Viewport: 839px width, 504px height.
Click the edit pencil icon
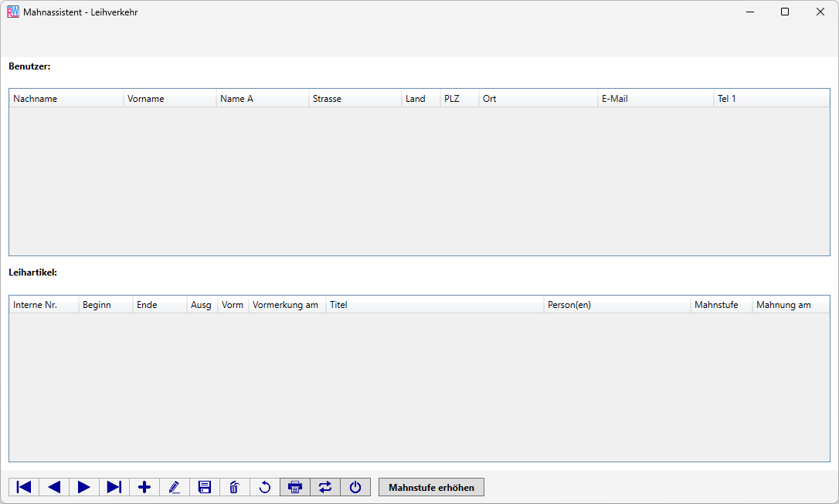[x=175, y=487]
